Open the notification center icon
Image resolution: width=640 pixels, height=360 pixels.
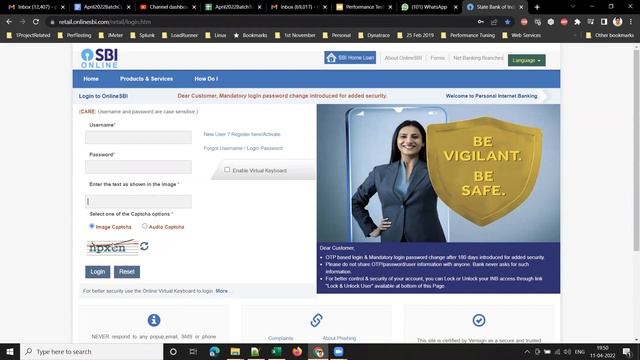click(627, 351)
